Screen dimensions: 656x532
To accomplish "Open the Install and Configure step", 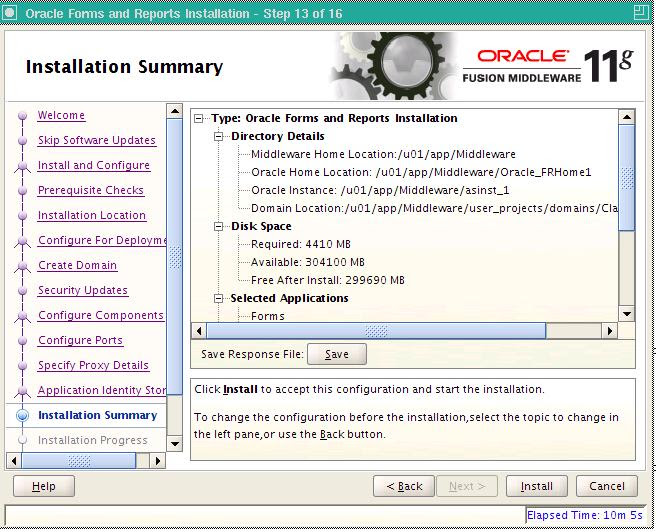I will pos(94,165).
